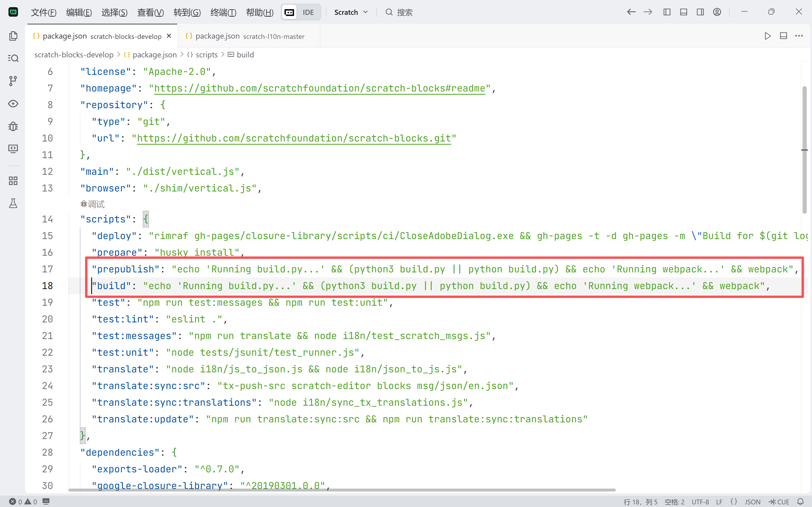Screen dimensions: 812x507
Task: Toggle the primary sidebar layout button
Action: point(667,12)
